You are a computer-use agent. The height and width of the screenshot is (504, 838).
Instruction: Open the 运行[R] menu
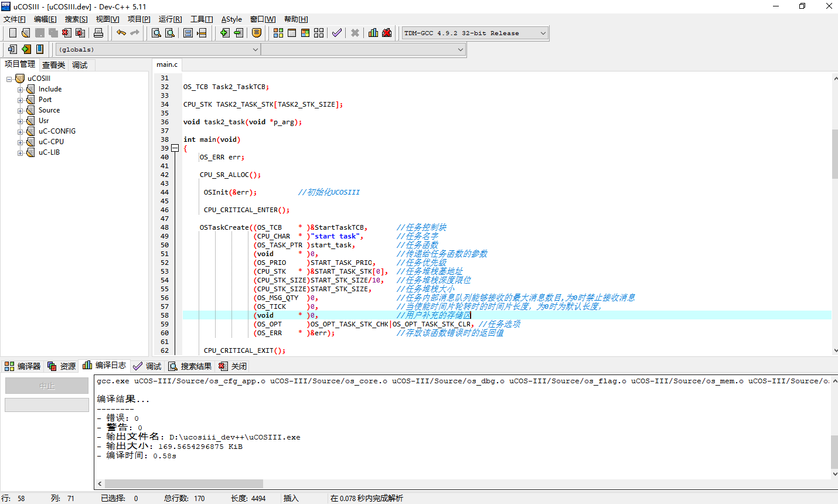[x=171, y=19]
